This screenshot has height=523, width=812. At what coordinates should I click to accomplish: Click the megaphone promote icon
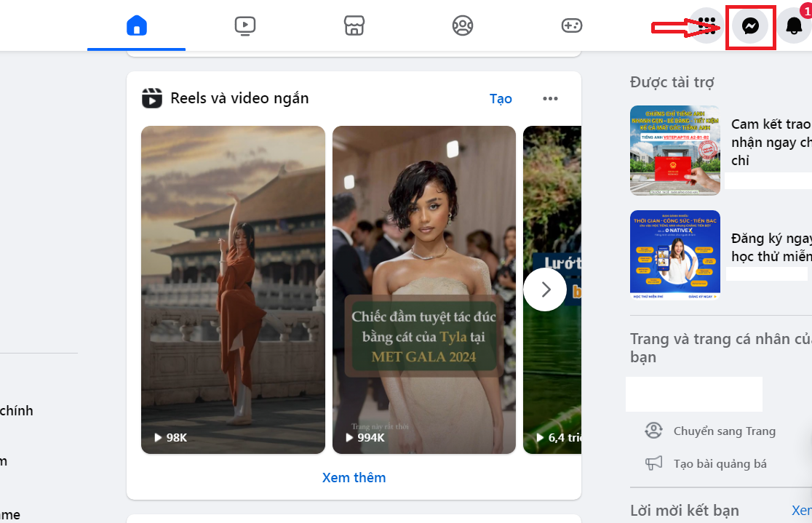653,463
